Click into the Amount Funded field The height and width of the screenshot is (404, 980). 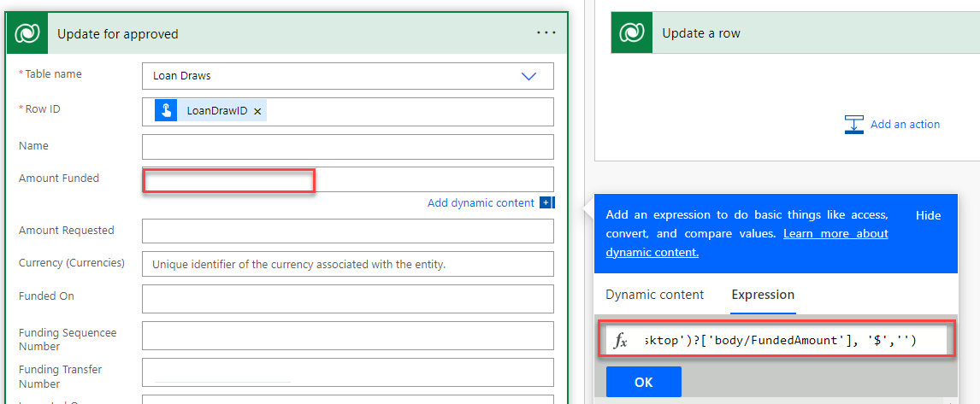[348, 179]
